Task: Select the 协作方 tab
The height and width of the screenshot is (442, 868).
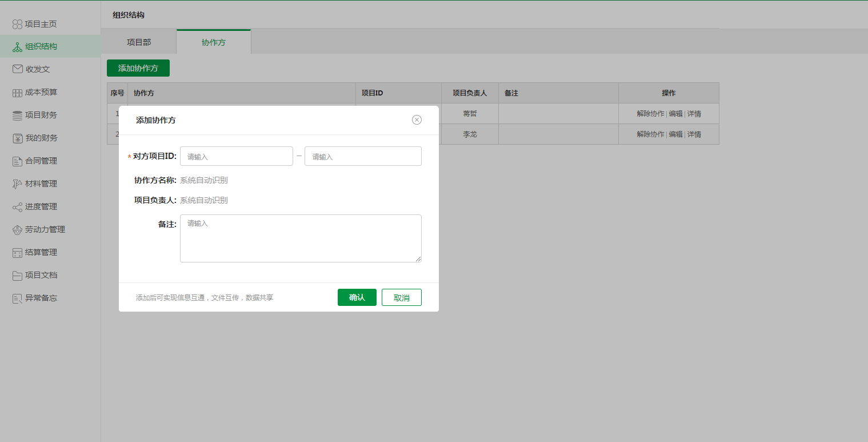Action: click(x=214, y=42)
